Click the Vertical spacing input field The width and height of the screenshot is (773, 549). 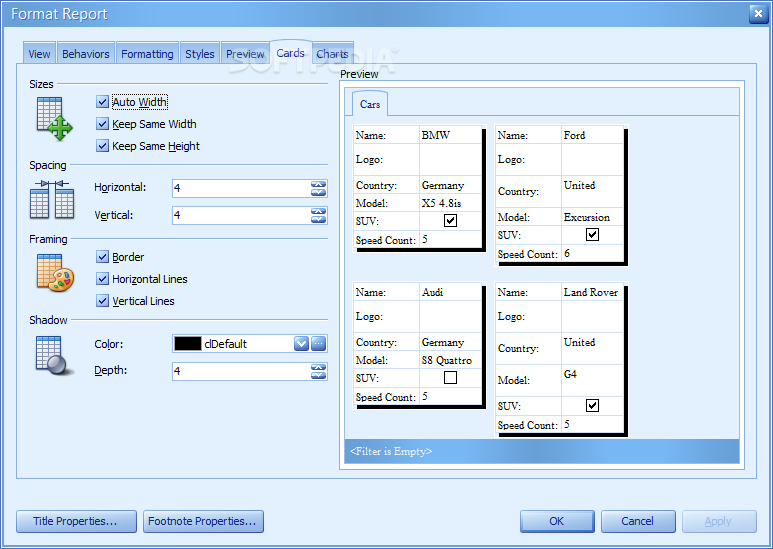[242, 216]
